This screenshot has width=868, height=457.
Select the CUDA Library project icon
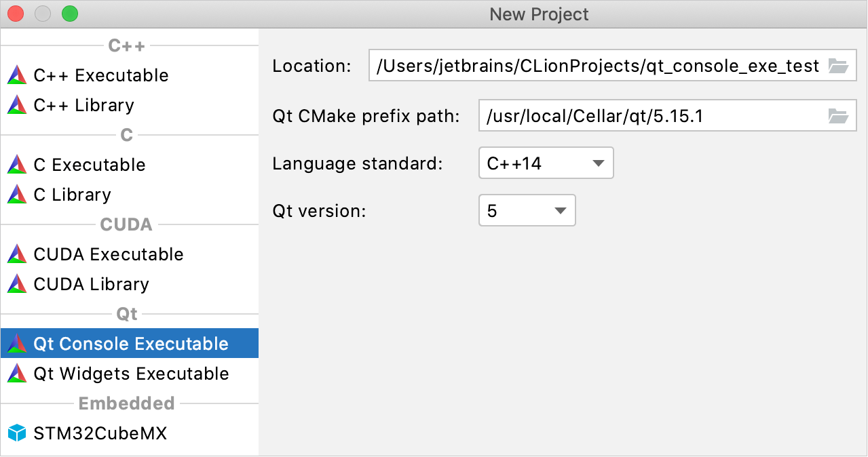pos(17,283)
